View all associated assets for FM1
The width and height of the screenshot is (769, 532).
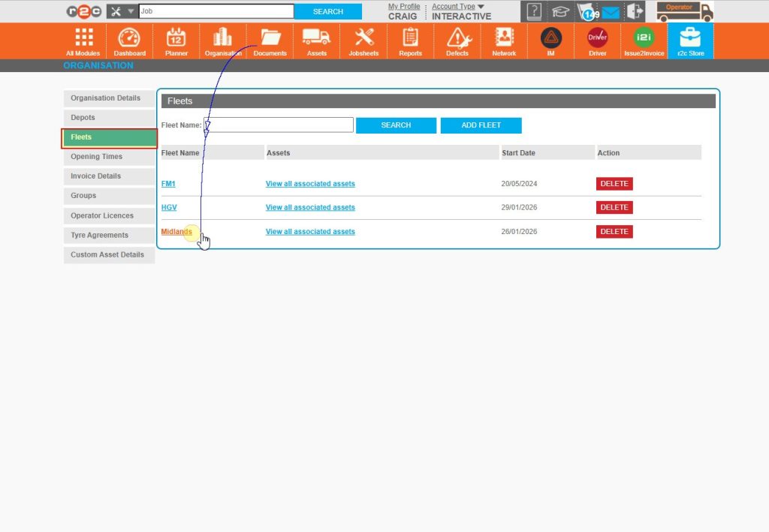click(310, 184)
